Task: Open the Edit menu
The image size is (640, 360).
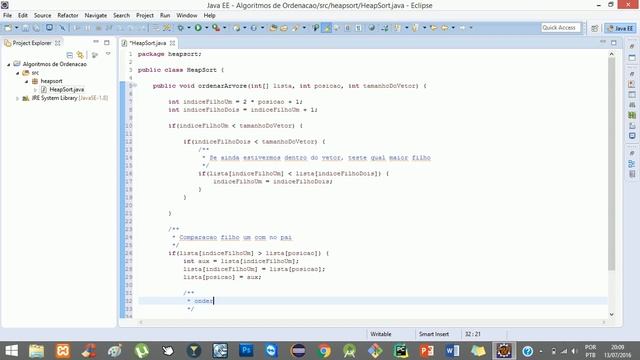Action: [23, 16]
